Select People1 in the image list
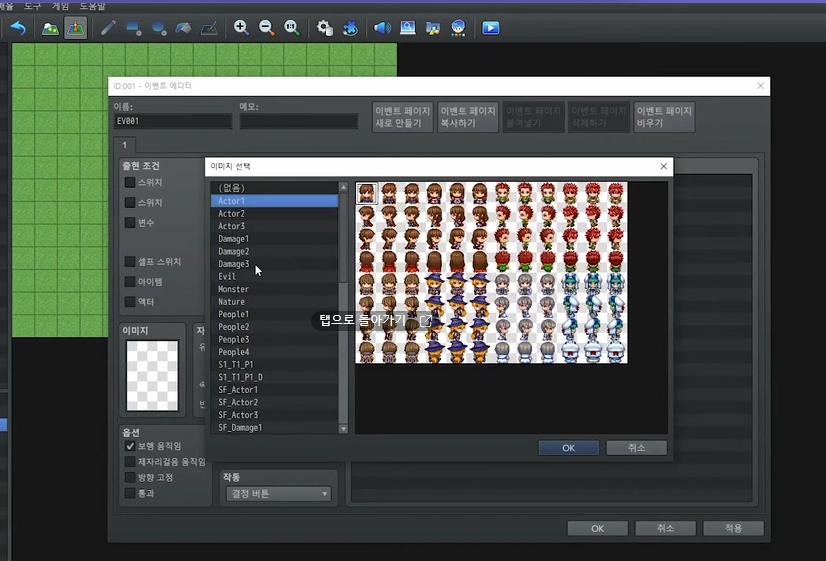The image size is (826, 561). coord(274,314)
